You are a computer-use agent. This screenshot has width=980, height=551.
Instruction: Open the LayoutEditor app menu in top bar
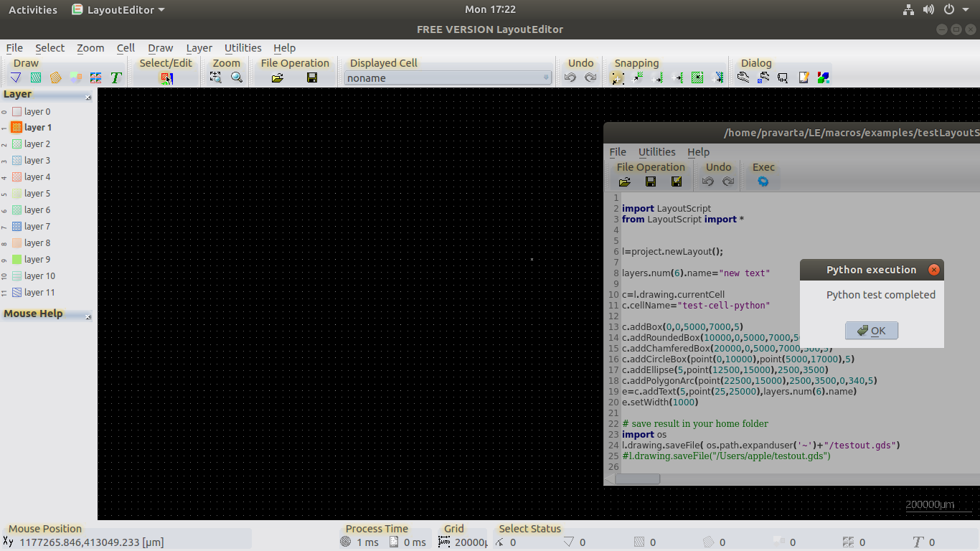(118, 9)
